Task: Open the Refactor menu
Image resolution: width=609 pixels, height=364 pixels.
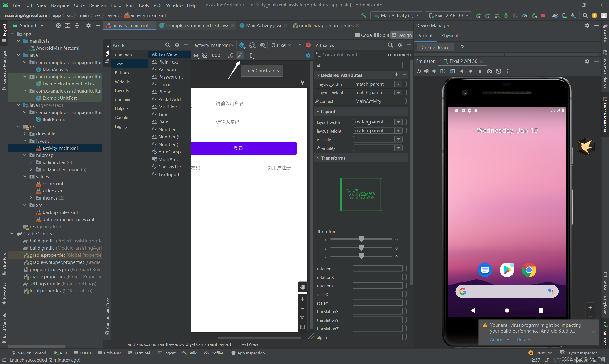Action: tap(97, 5)
